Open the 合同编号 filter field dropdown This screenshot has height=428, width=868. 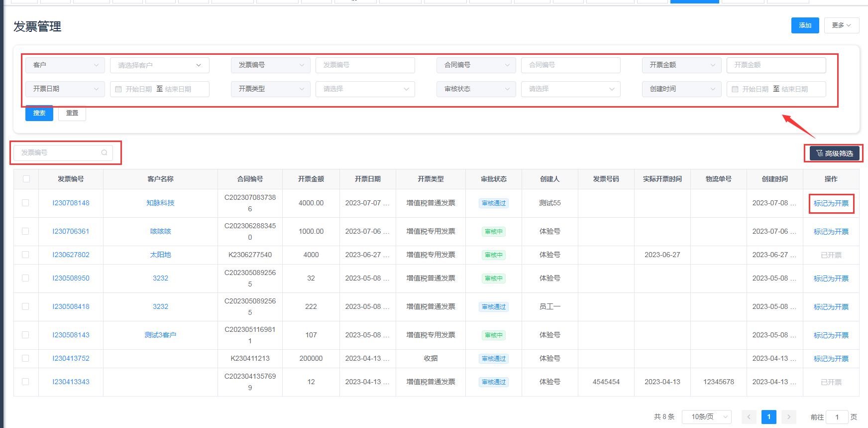point(476,65)
